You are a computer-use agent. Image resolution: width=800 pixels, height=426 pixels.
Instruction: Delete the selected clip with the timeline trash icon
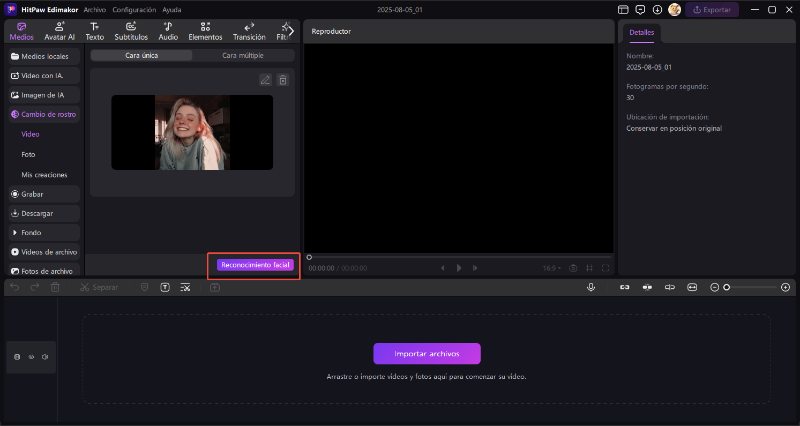click(55, 288)
